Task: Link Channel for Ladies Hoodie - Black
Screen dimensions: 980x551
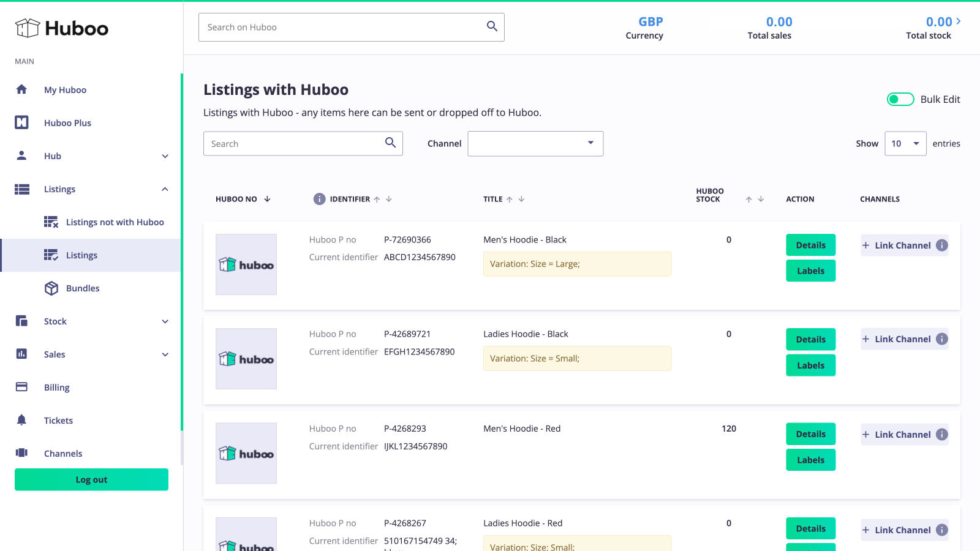Action: click(904, 339)
